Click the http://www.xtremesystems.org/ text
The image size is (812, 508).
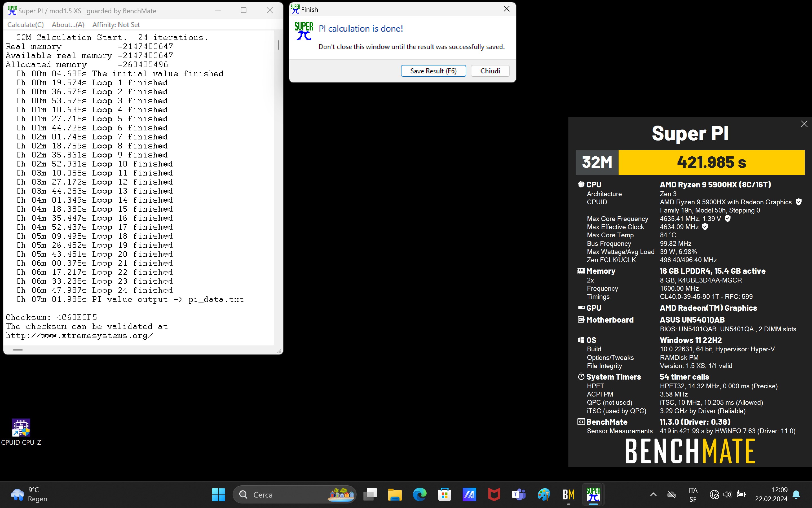point(80,335)
